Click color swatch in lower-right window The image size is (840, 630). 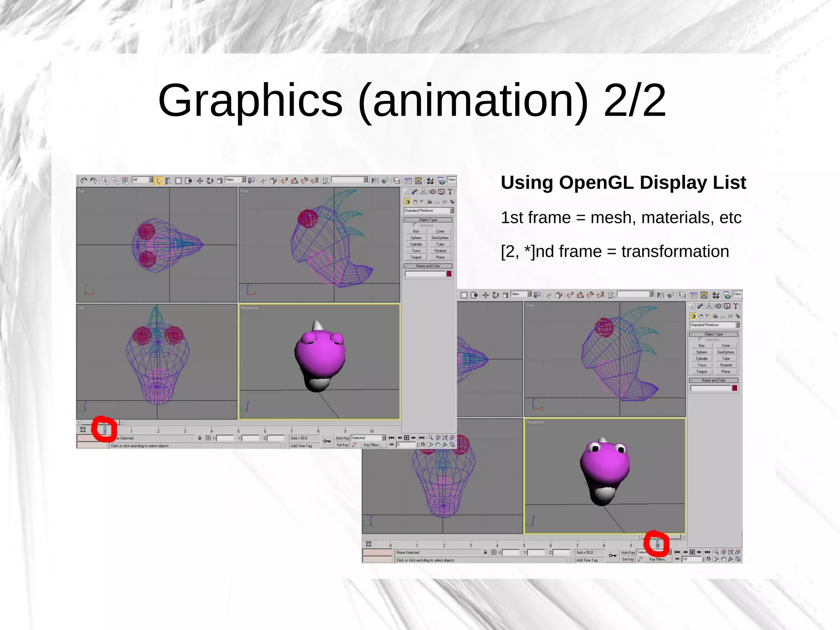coord(735,388)
